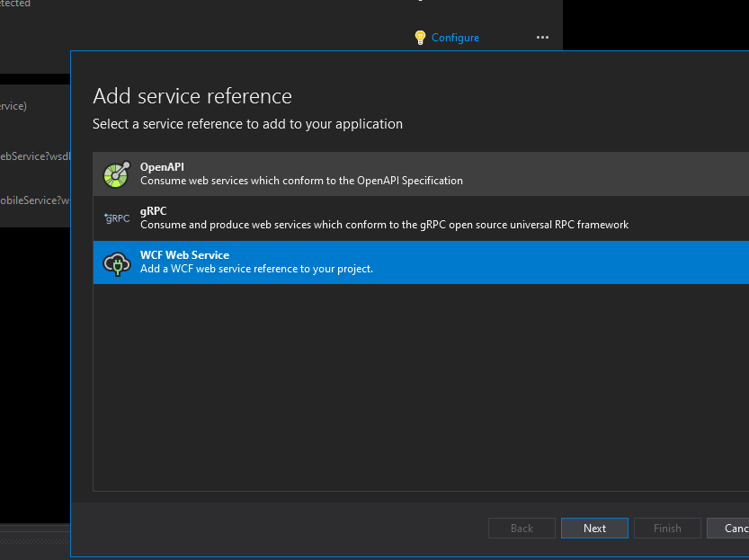Open the three-dot more options menu
Image resolution: width=749 pixels, height=560 pixels.
coord(542,37)
